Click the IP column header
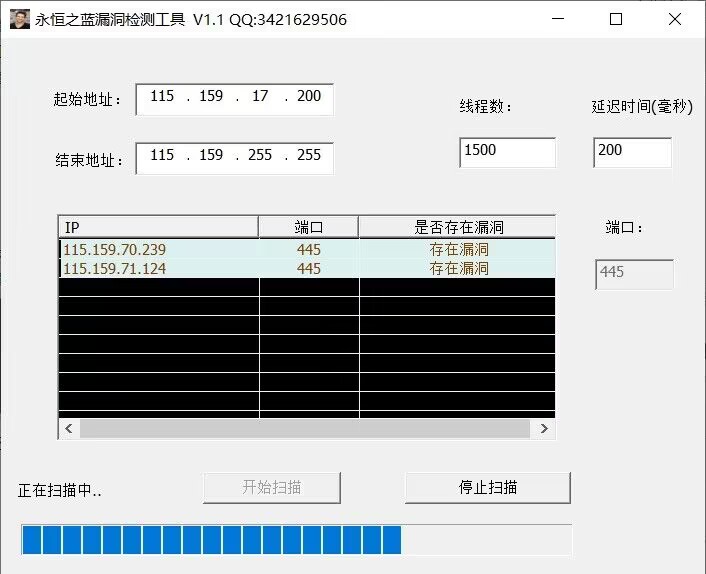 158,227
